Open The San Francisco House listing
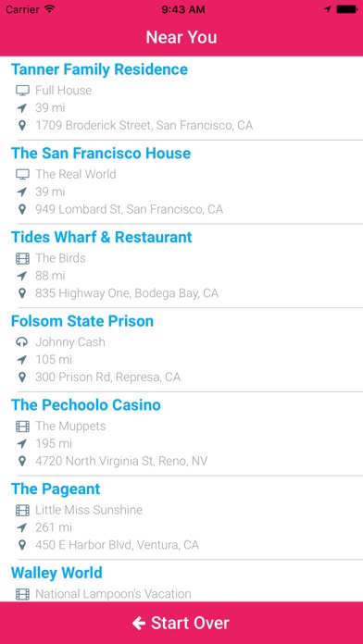 point(181,182)
